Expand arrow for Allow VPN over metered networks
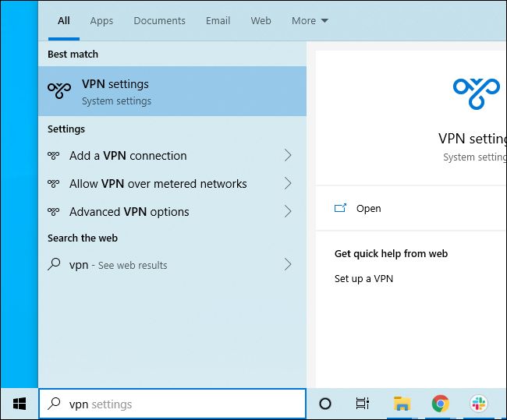 coord(288,184)
